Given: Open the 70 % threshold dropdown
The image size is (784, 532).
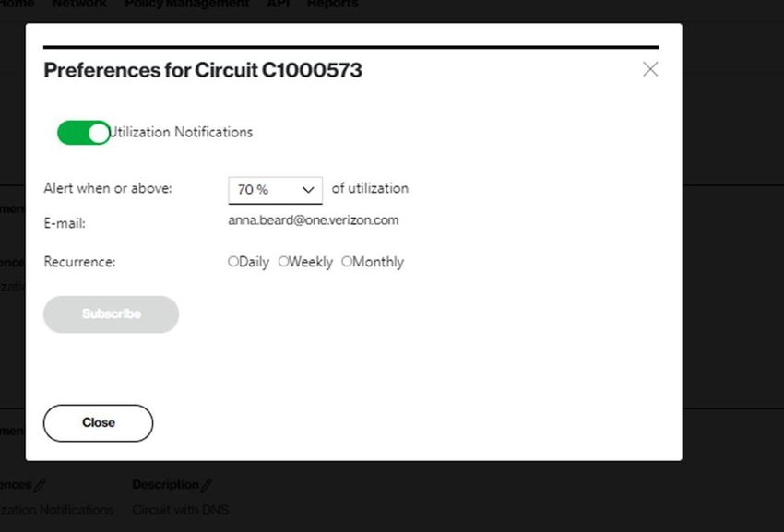Looking at the screenshot, I should coord(275,191).
